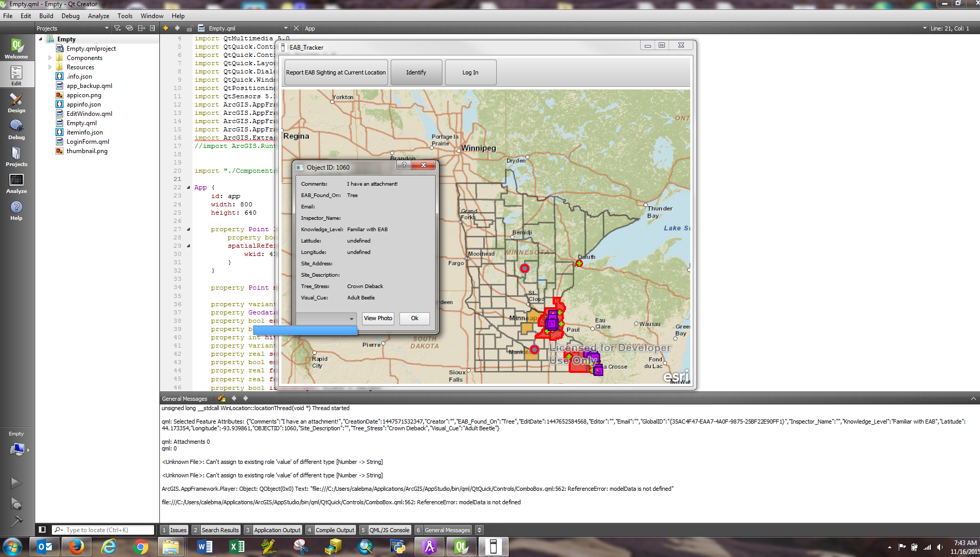Open the Help mode
Image resolution: width=980 pixels, height=557 pixels.
17,210
